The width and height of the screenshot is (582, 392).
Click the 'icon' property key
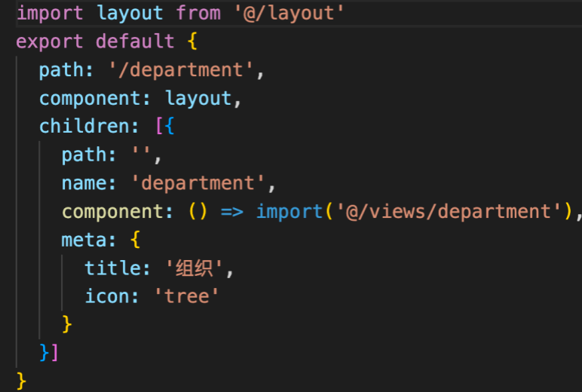(107, 296)
